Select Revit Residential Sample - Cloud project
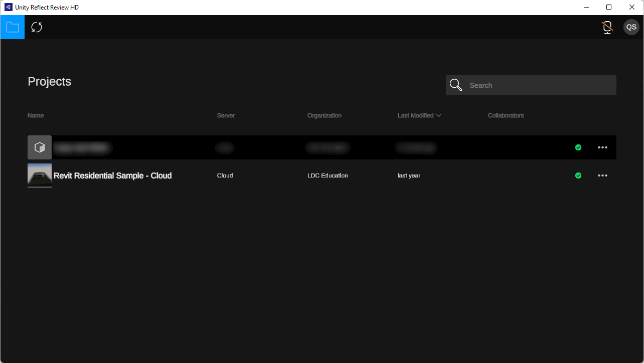Screen dimensions: 644x363 [x=113, y=175]
